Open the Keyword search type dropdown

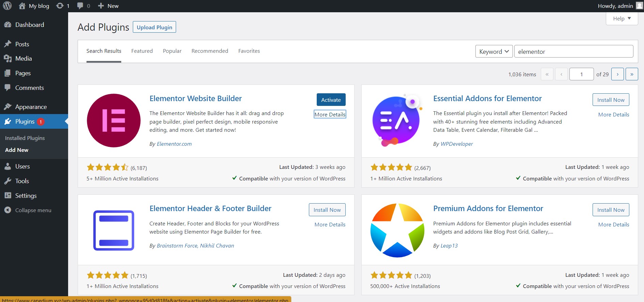tap(494, 51)
